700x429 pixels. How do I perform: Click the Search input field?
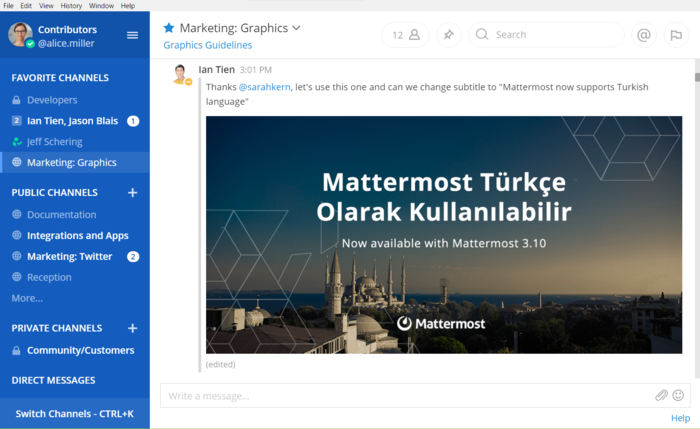(x=546, y=35)
